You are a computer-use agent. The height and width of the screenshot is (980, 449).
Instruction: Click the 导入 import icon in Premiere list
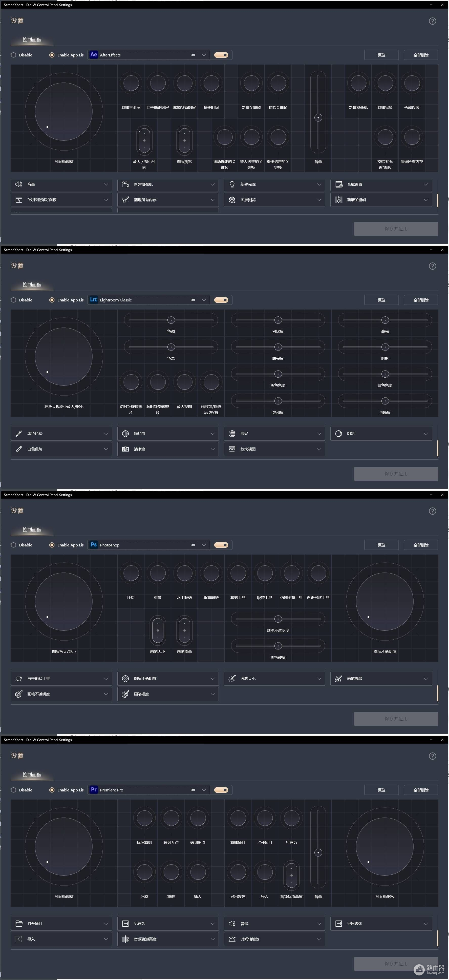[19, 939]
